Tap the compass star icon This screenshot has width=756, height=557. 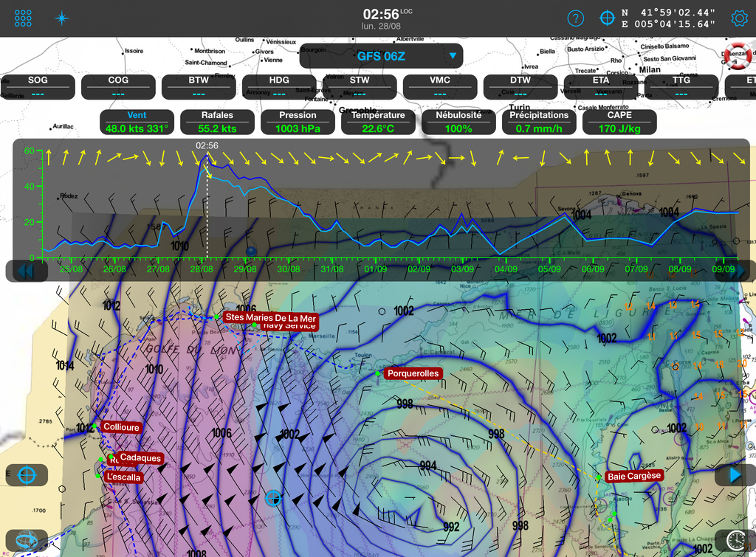62,18
